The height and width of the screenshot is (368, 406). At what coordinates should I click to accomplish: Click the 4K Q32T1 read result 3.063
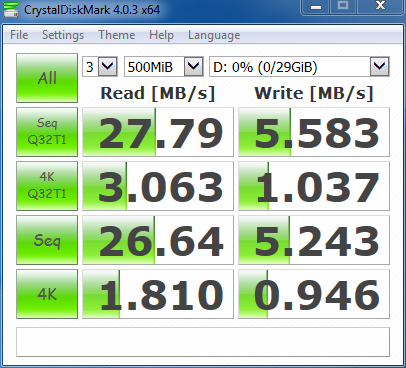(158, 186)
